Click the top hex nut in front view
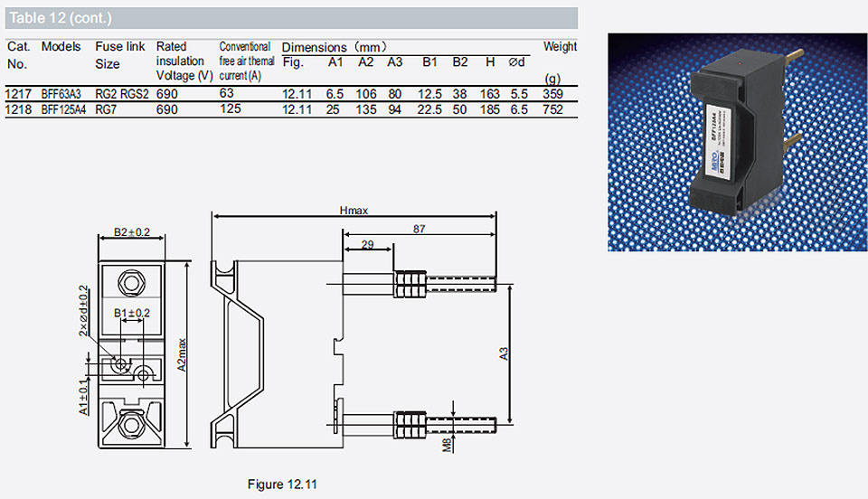868x499 pixels. [132, 283]
